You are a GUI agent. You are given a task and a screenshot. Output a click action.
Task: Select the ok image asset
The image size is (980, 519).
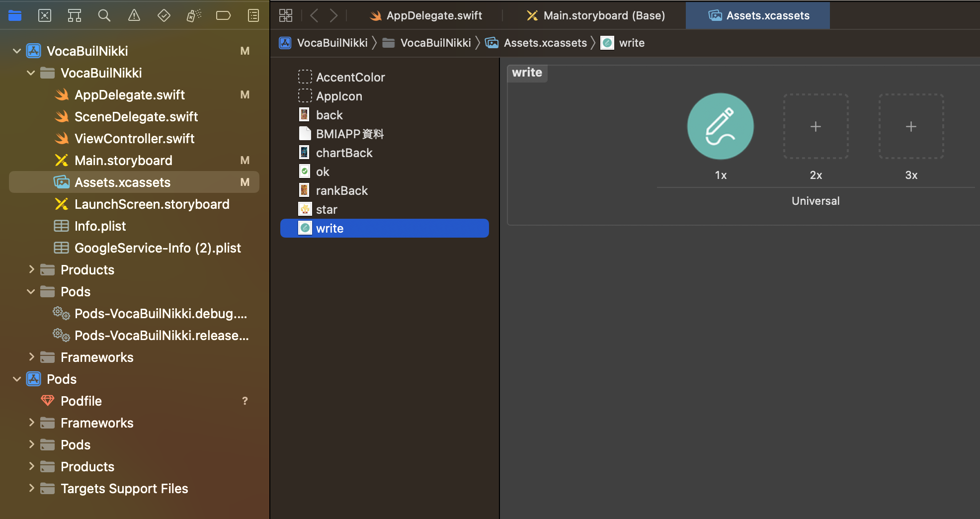[x=385, y=172]
